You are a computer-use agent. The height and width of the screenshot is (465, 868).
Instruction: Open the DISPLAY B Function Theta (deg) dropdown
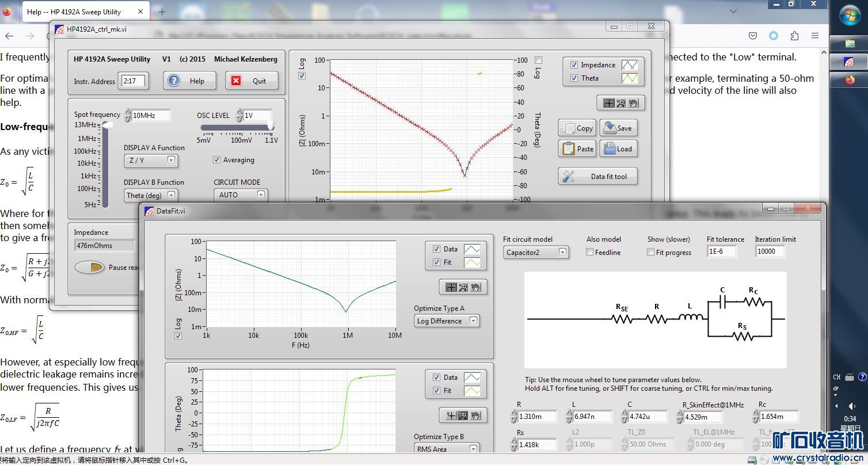click(151, 196)
